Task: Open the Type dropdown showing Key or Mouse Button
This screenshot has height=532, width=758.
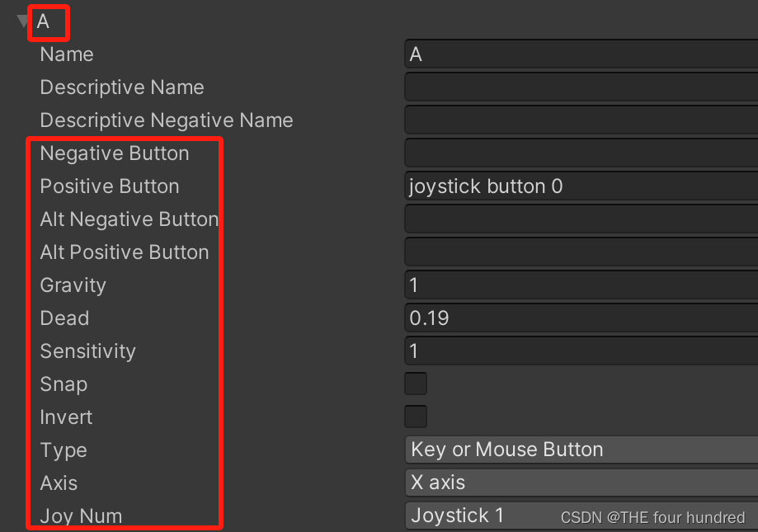Action: (577, 450)
